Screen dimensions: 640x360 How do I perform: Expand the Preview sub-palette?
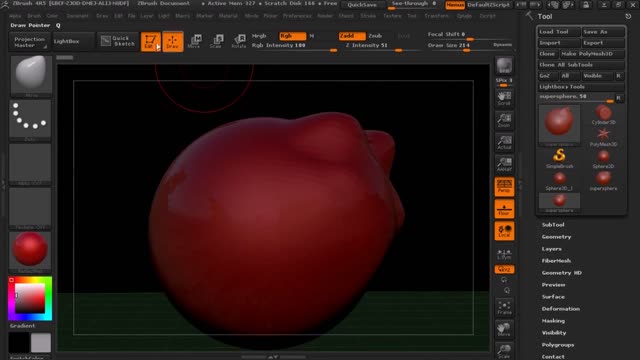(553, 285)
